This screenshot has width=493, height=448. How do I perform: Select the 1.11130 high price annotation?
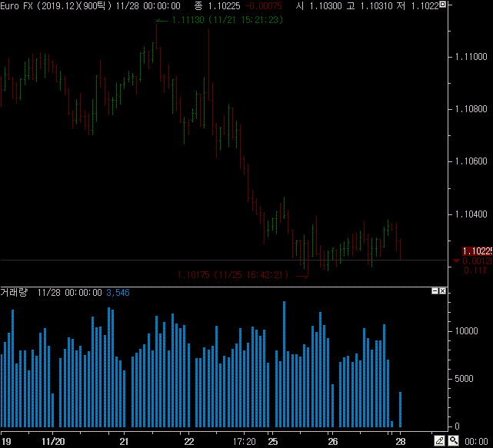pos(227,20)
